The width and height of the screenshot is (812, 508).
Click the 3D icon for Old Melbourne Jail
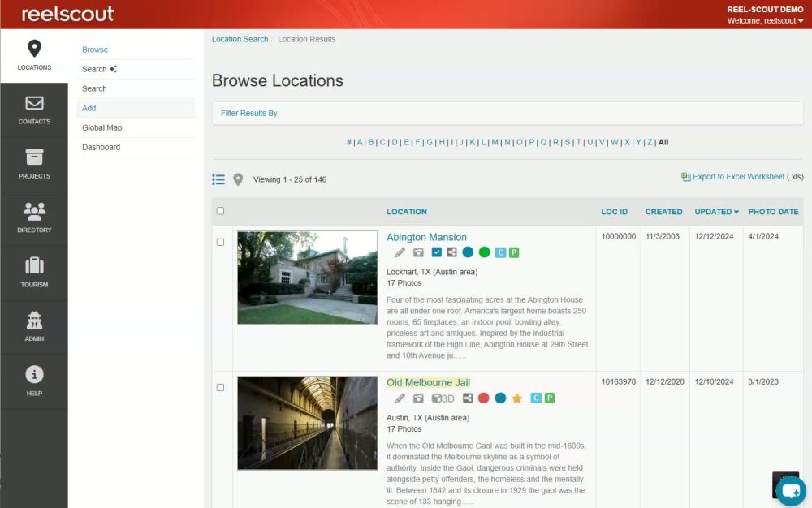pyautogui.click(x=443, y=398)
